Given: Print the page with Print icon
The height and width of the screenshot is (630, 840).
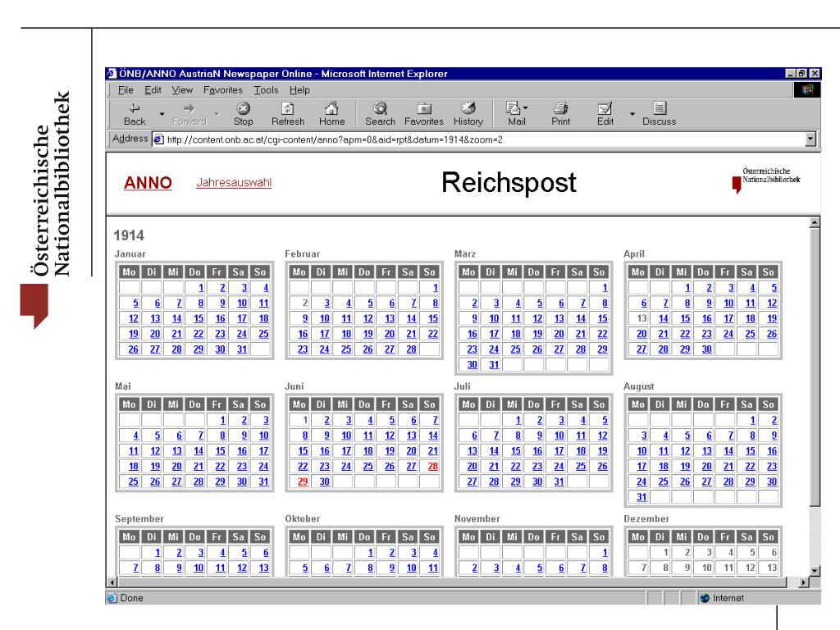Looking at the screenshot, I should [x=560, y=114].
